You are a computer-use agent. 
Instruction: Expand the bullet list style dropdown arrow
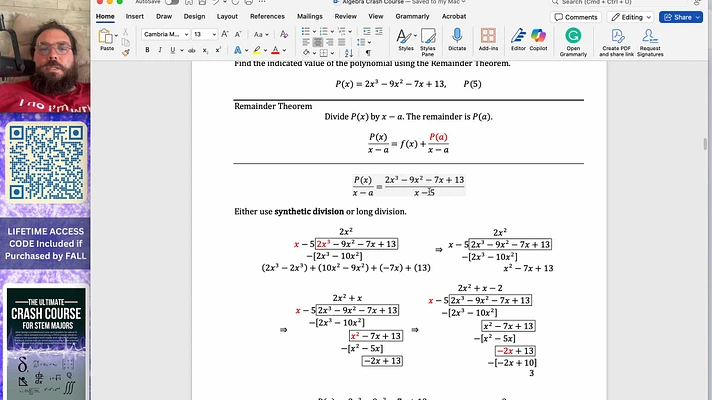point(314,31)
